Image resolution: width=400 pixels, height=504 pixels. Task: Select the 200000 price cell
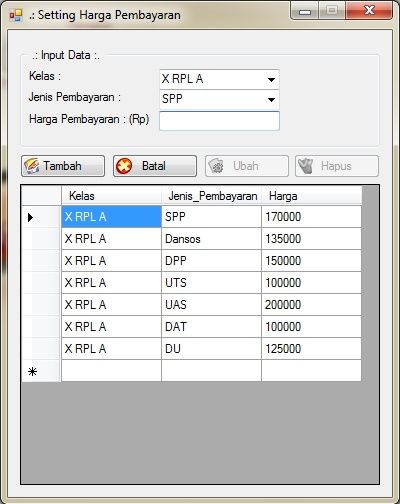pyautogui.click(x=312, y=305)
